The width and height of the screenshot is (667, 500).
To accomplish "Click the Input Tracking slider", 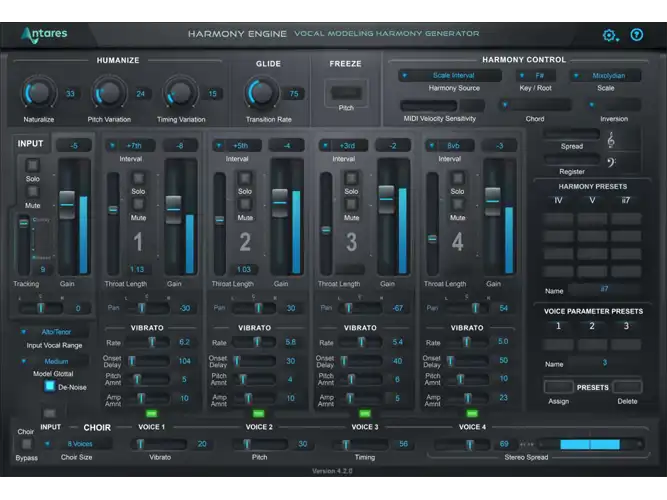I will 23,245.
